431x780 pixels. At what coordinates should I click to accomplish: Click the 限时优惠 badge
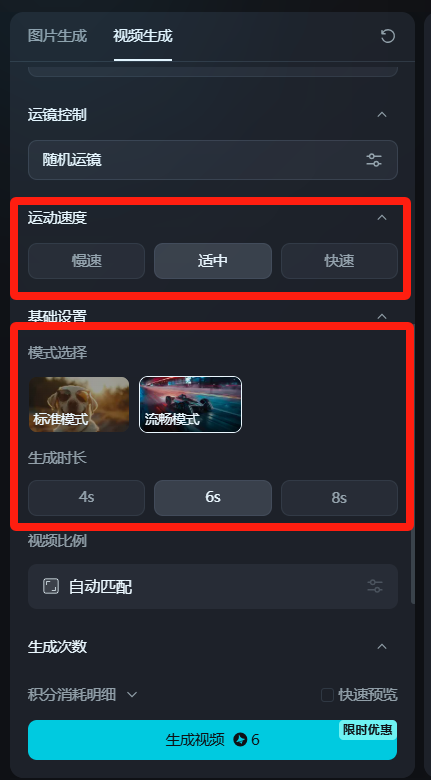click(x=368, y=730)
